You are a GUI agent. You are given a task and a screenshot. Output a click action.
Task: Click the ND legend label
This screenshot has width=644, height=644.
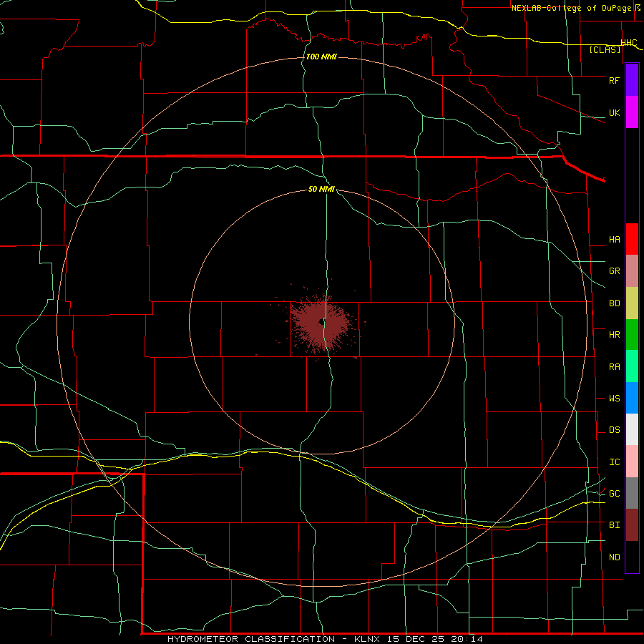click(x=614, y=557)
